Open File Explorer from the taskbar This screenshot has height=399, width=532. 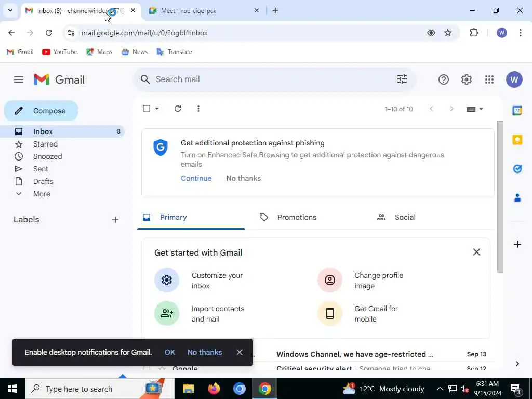pyautogui.click(x=188, y=389)
